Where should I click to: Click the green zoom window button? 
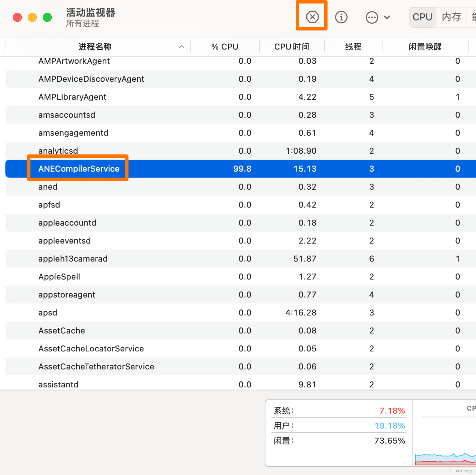tap(47, 17)
